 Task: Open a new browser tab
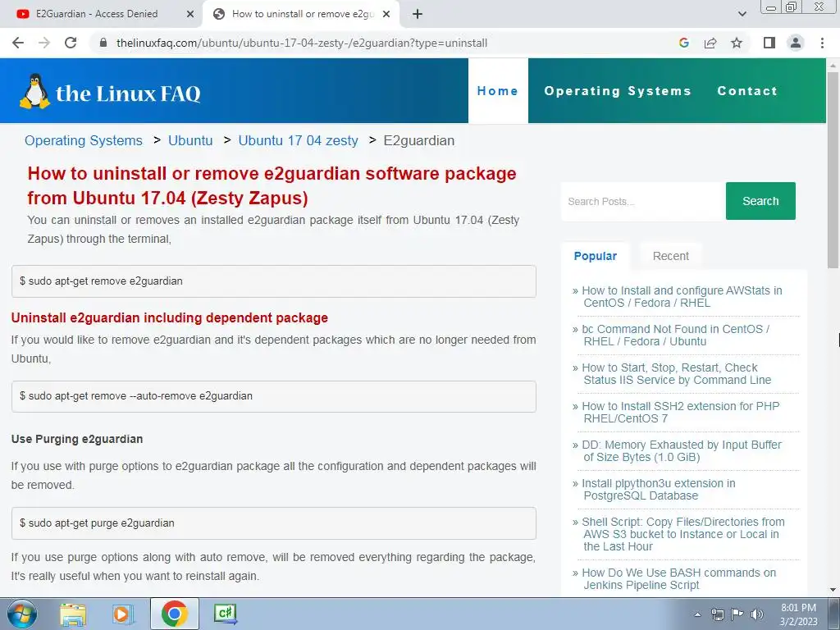click(x=418, y=14)
